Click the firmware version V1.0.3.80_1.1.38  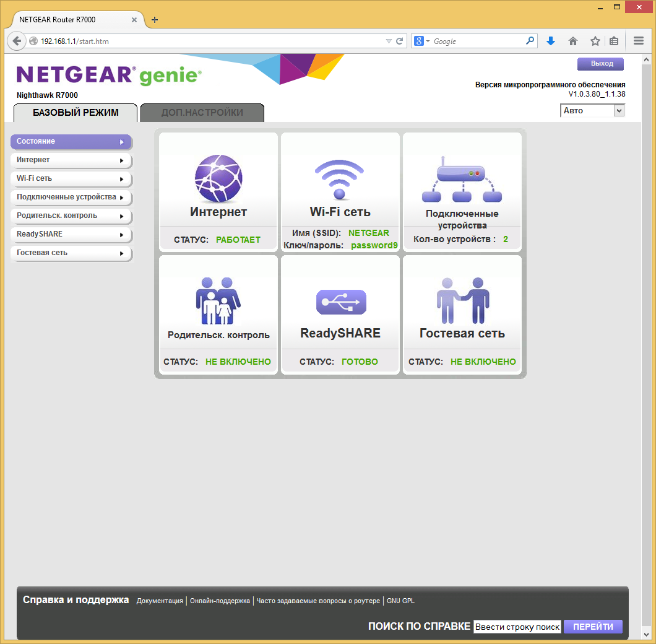tap(597, 94)
